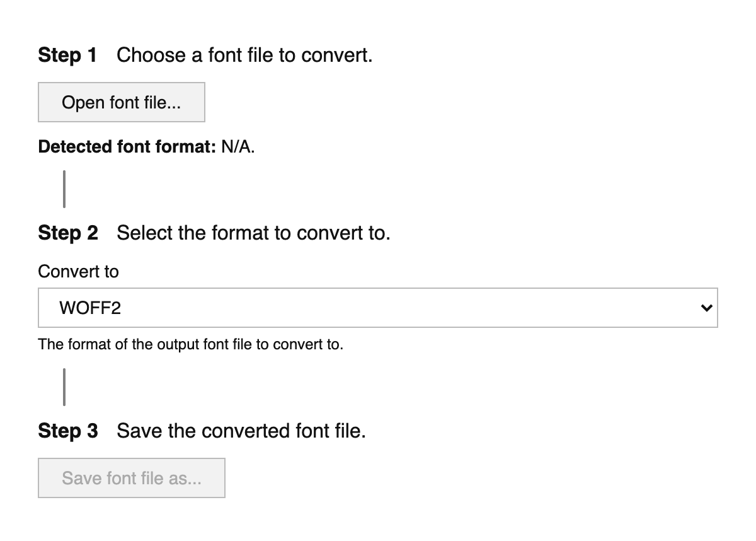
Task: Expand format list using the chevron arrow
Action: coord(706,308)
